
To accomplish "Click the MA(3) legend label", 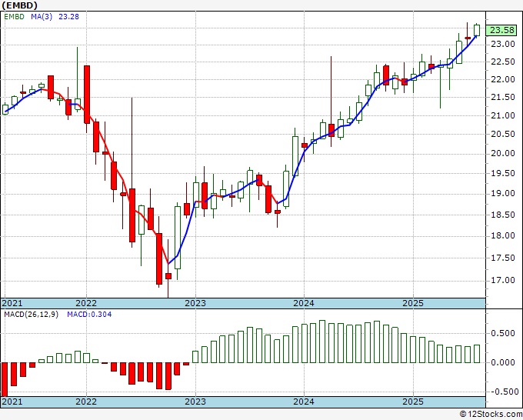I will click(x=42, y=16).
